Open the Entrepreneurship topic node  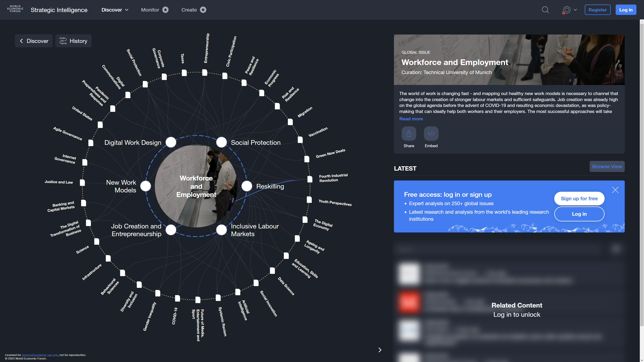point(205,72)
